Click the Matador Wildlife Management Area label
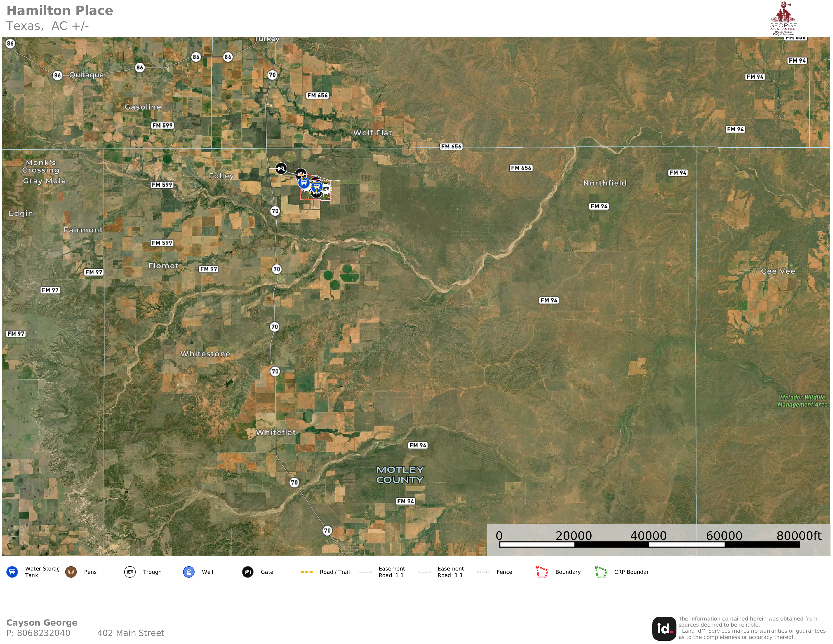Image resolution: width=833 pixels, height=644 pixels. [x=802, y=401]
